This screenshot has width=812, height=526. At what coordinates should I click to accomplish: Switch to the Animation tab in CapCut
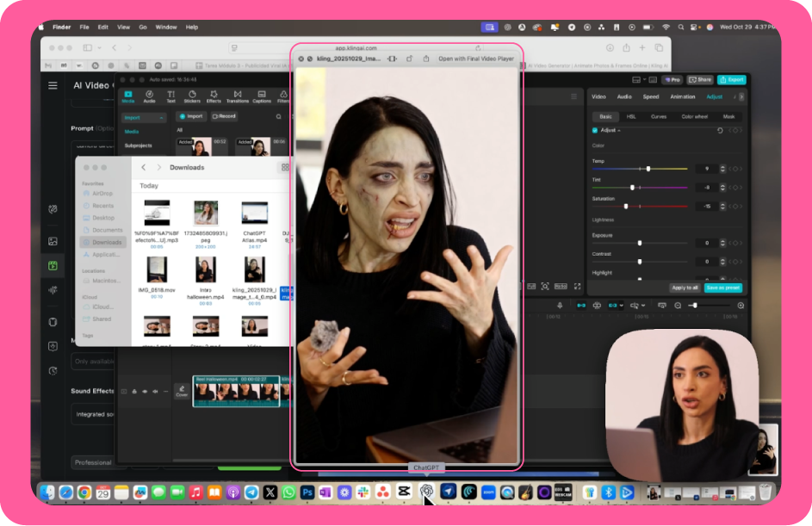(683, 96)
